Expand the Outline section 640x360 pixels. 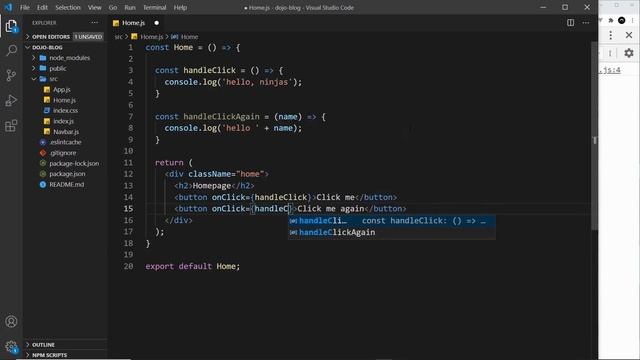[43, 345]
